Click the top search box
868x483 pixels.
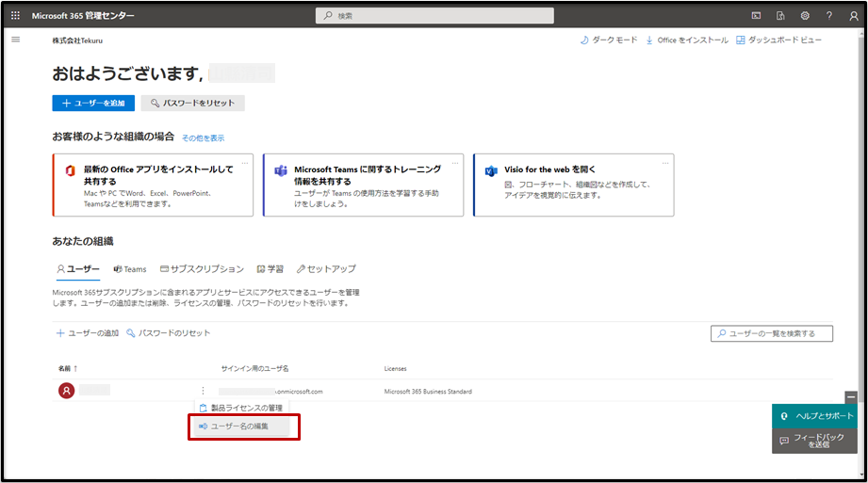click(434, 15)
